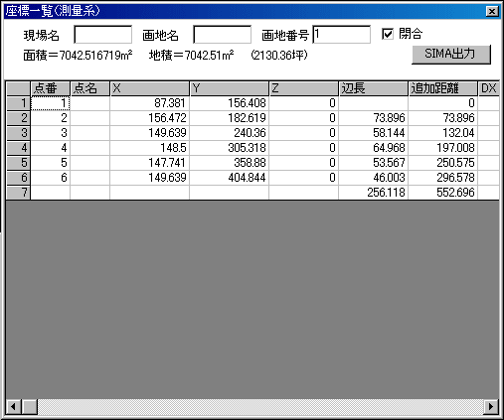Click the 現場名 input field
The width and height of the screenshot is (504, 420).
point(103,35)
